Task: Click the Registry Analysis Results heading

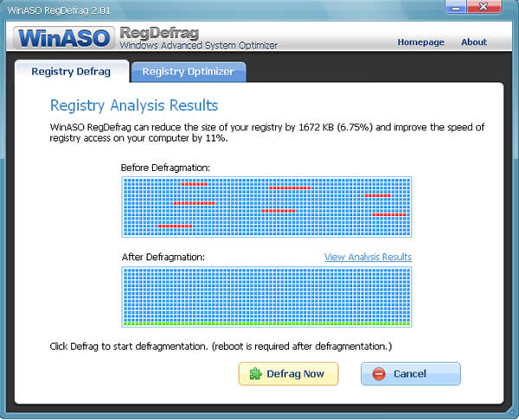Action: tap(134, 105)
